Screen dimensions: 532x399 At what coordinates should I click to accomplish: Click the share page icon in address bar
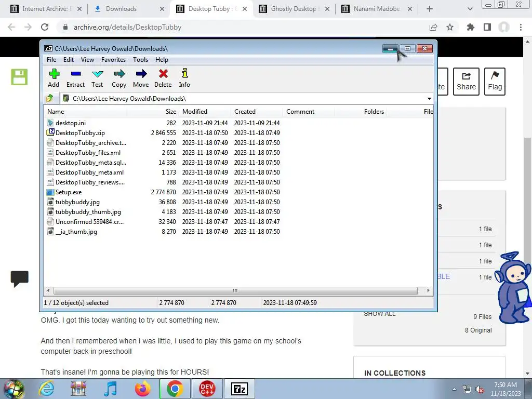pyautogui.click(x=433, y=27)
